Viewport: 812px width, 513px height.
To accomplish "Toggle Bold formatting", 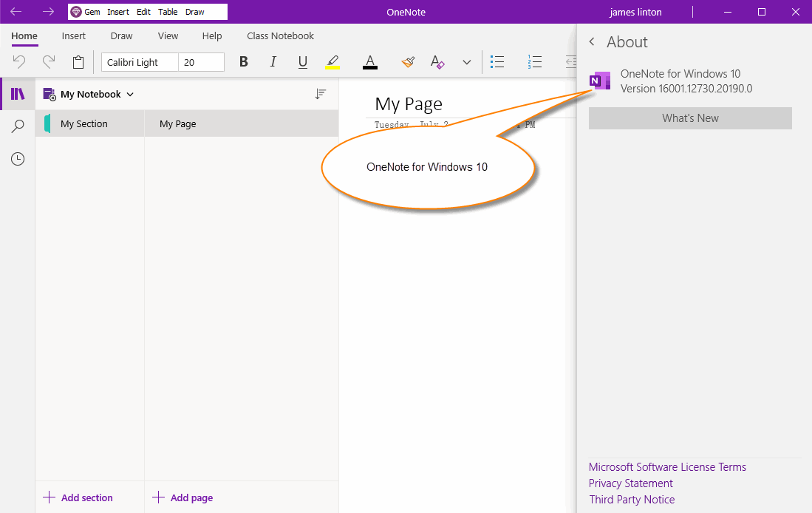I will pos(243,62).
